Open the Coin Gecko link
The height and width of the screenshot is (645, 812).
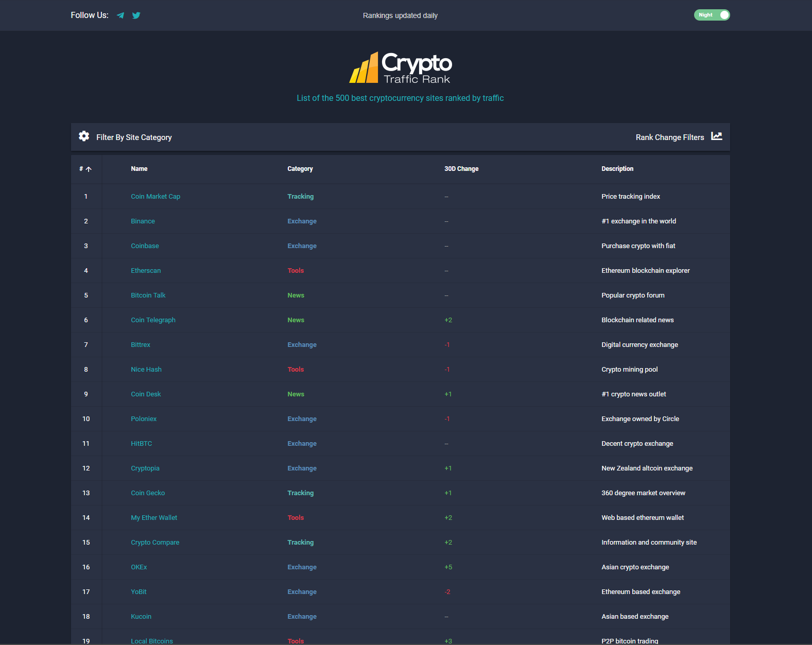[148, 493]
